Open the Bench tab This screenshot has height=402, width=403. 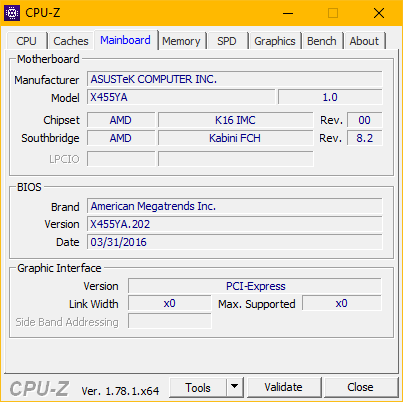[x=322, y=41]
